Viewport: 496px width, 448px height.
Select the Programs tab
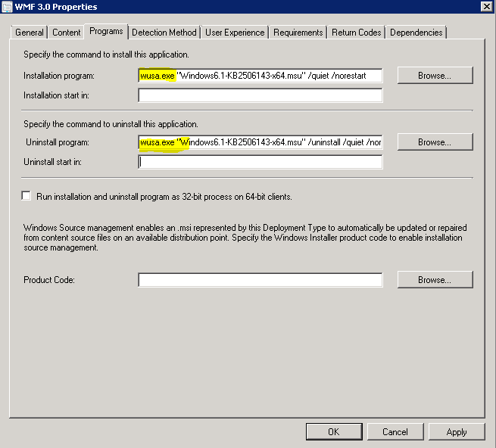click(106, 31)
